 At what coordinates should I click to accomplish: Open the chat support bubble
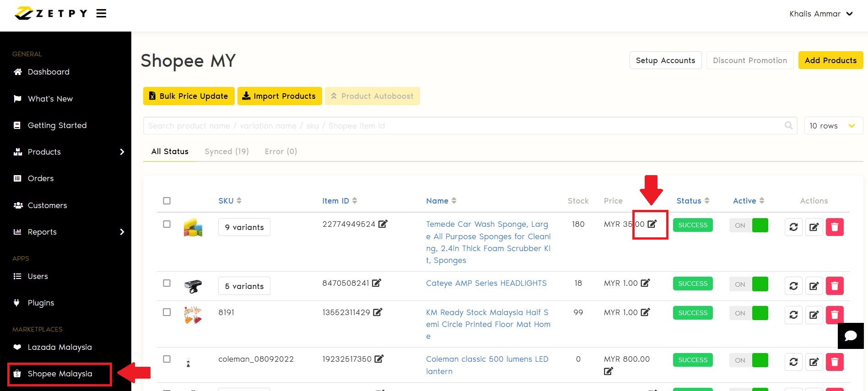click(x=850, y=336)
